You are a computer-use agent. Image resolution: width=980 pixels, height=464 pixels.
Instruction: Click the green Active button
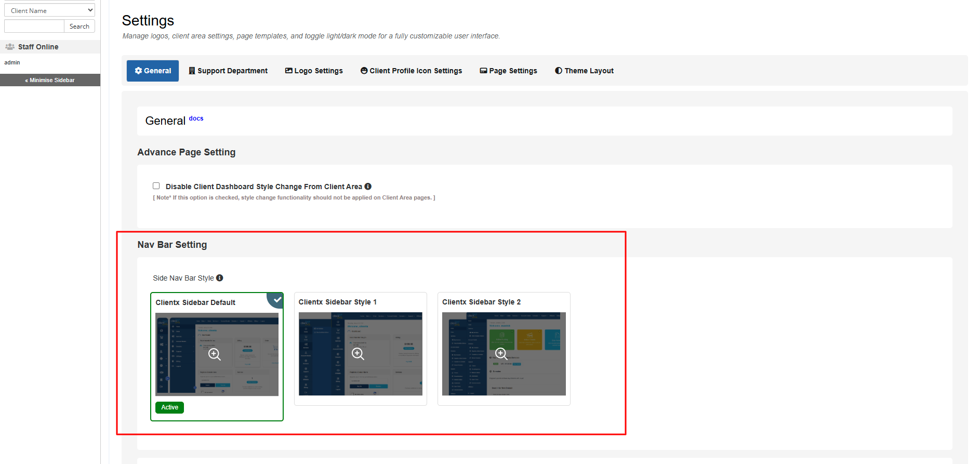click(x=169, y=407)
